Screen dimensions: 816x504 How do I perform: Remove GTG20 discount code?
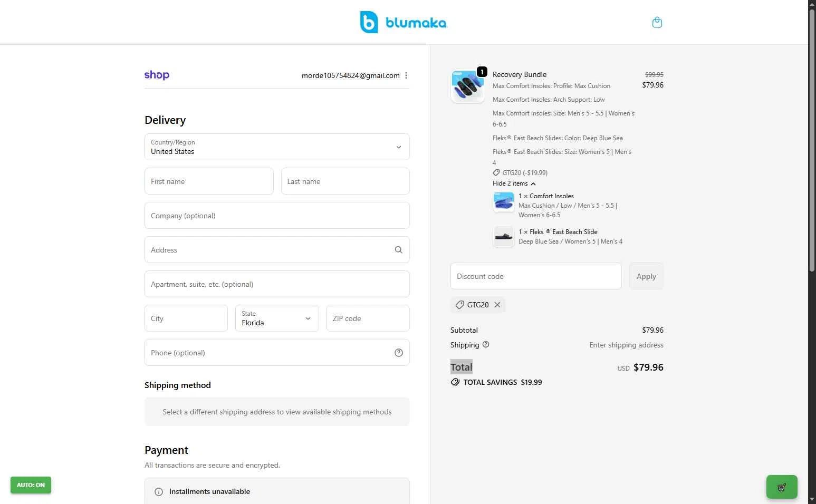coord(497,305)
